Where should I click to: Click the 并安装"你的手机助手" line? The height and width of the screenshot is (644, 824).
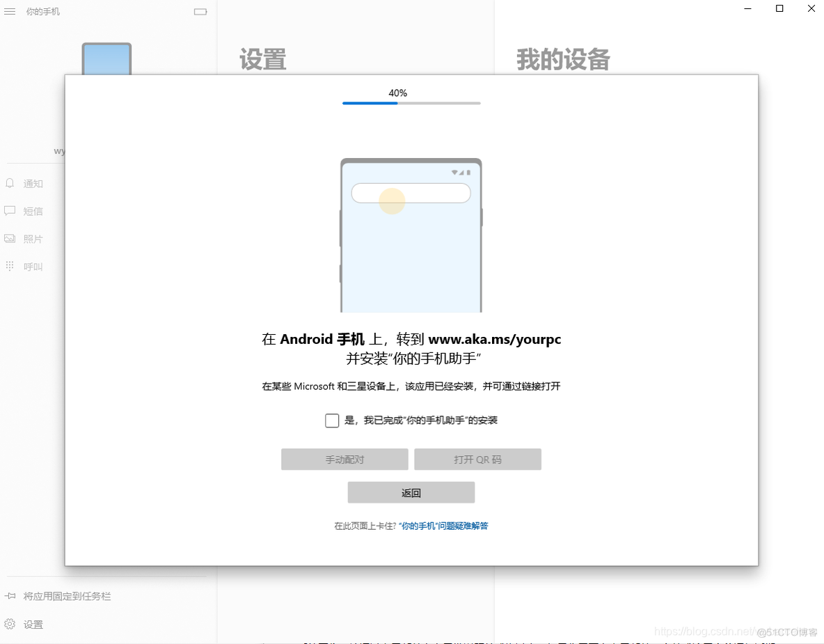413,359
